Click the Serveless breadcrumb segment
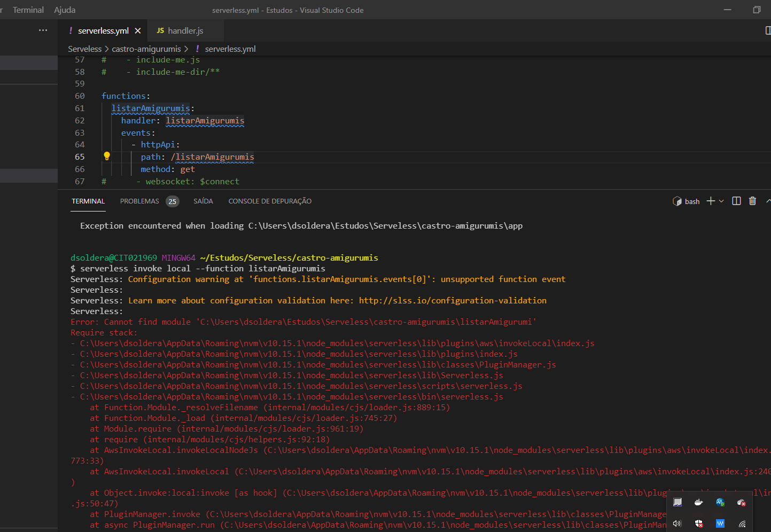The width and height of the screenshot is (771, 532). pos(84,49)
